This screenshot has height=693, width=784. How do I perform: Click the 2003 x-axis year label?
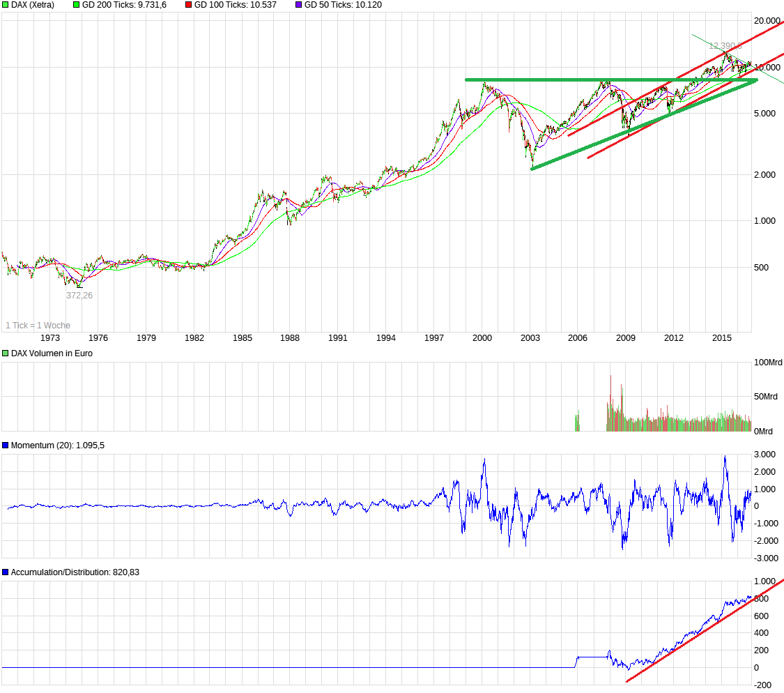pyautogui.click(x=530, y=337)
